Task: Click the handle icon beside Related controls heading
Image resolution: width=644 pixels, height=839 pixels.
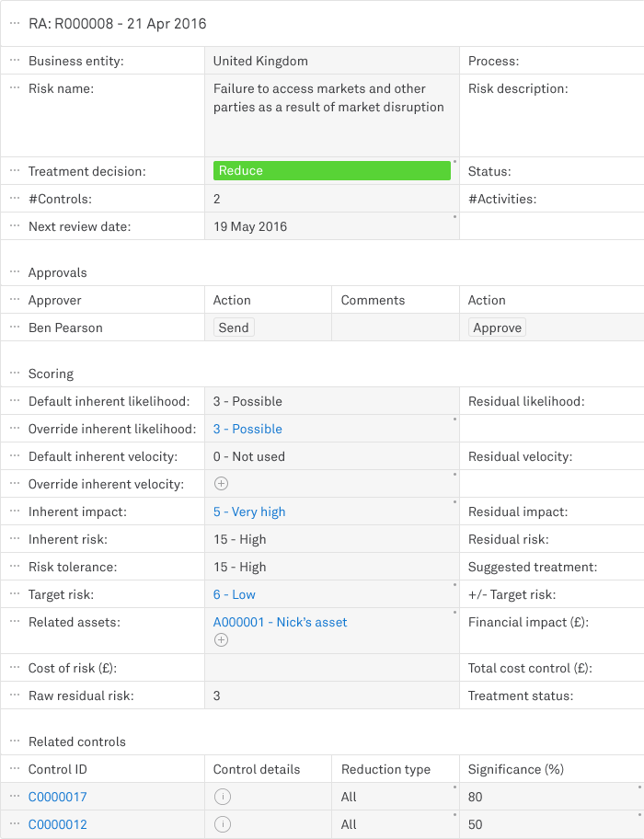Action: click(13, 741)
